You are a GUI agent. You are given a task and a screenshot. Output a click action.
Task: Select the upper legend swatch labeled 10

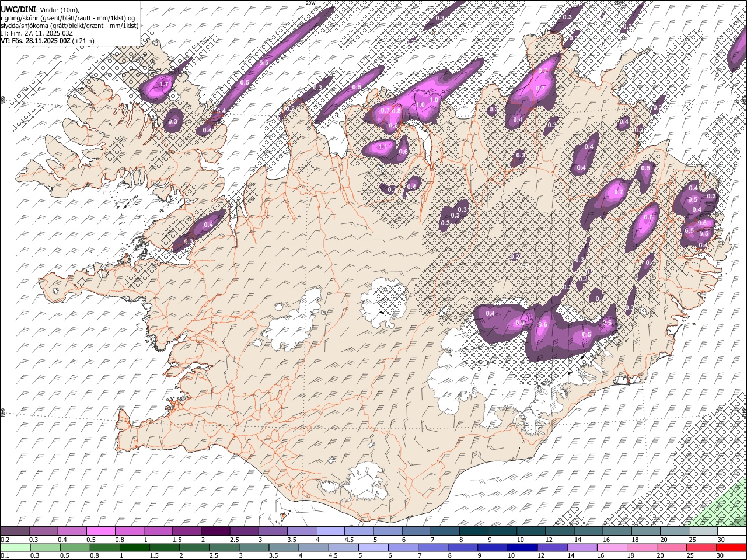[x=530, y=531]
